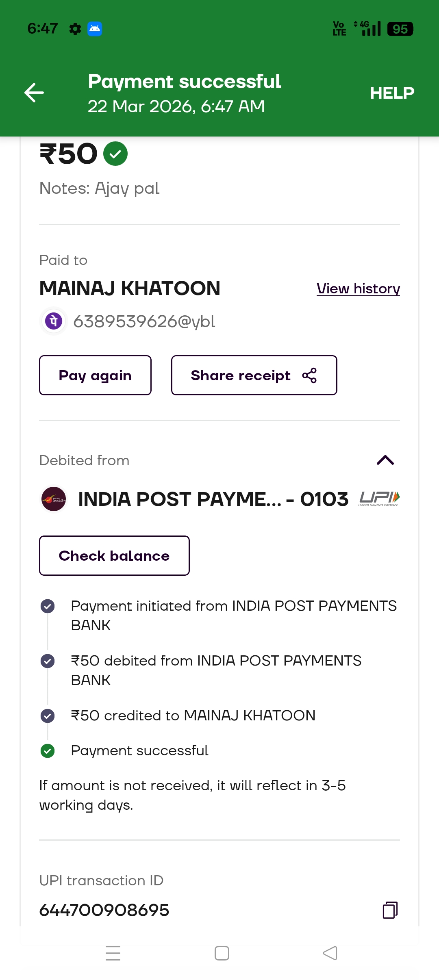The height and width of the screenshot is (980, 439).
Task: Tap the Share receipt button
Action: coord(254,375)
